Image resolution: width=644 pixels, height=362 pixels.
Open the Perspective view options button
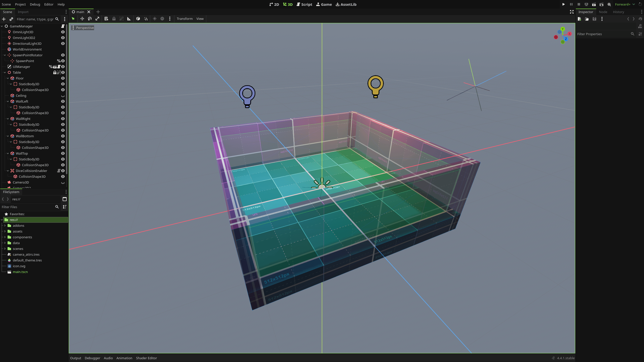(83, 28)
